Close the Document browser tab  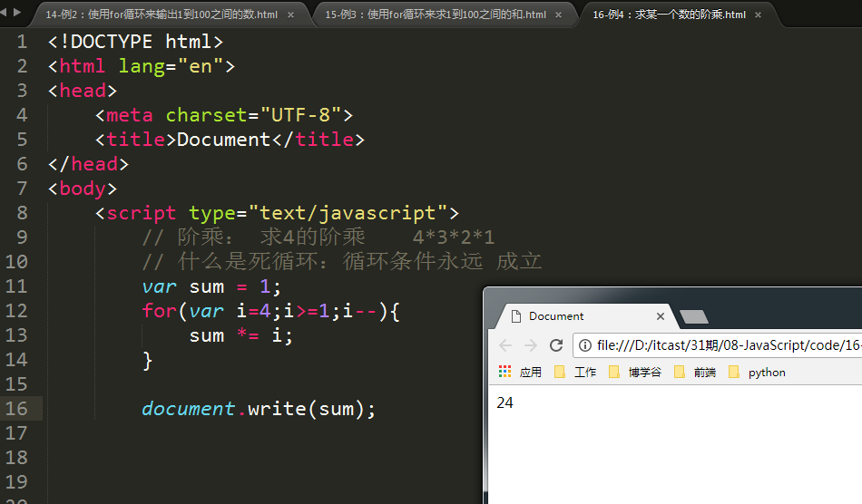pyautogui.click(x=661, y=316)
